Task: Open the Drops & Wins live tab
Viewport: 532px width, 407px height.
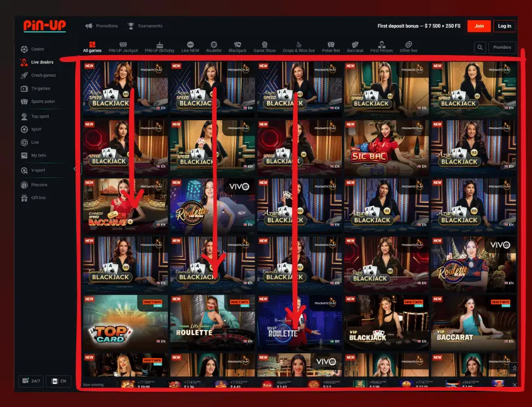Action: click(x=299, y=47)
